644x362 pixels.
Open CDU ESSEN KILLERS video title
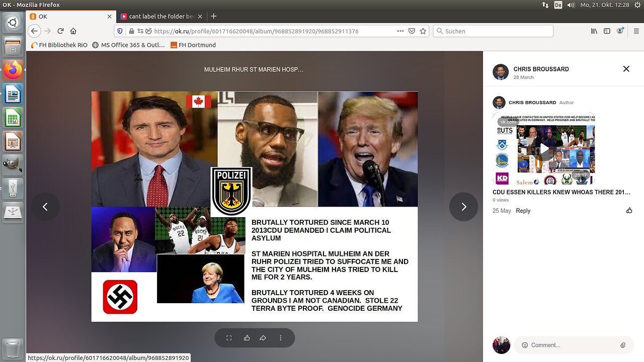pos(561,192)
